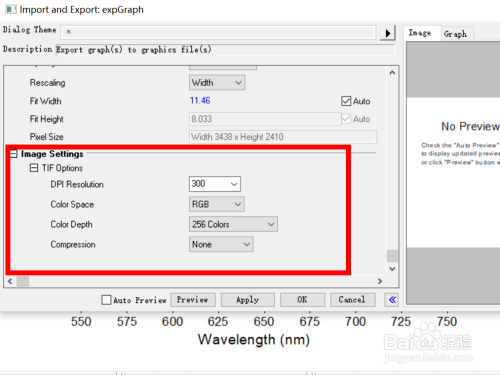Image resolution: width=500 pixels, height=375 pixels.
Task: Enable the Auto Preview checkbox
Action: pyautogui.click(x=106, y=300)
